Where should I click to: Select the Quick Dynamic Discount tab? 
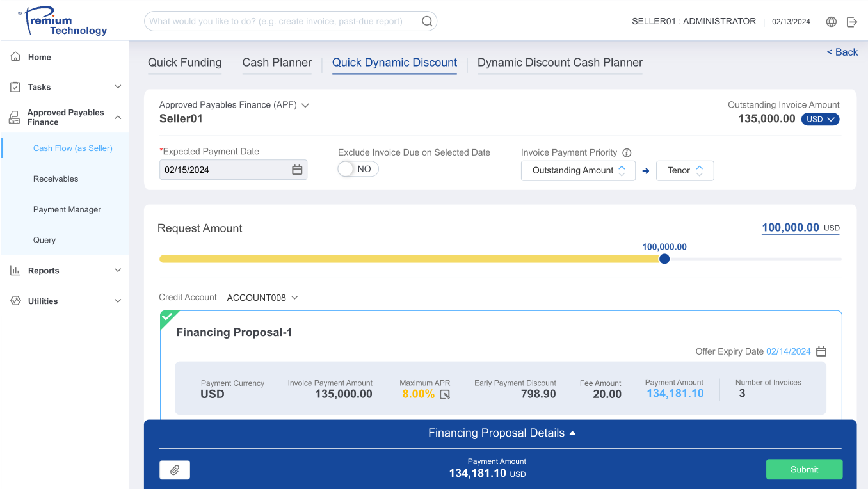394,63
